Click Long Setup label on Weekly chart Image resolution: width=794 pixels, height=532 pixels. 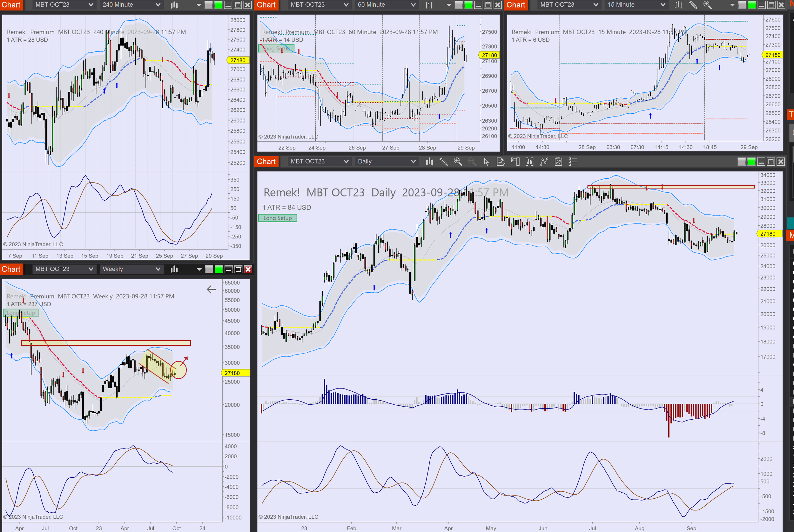21,313
